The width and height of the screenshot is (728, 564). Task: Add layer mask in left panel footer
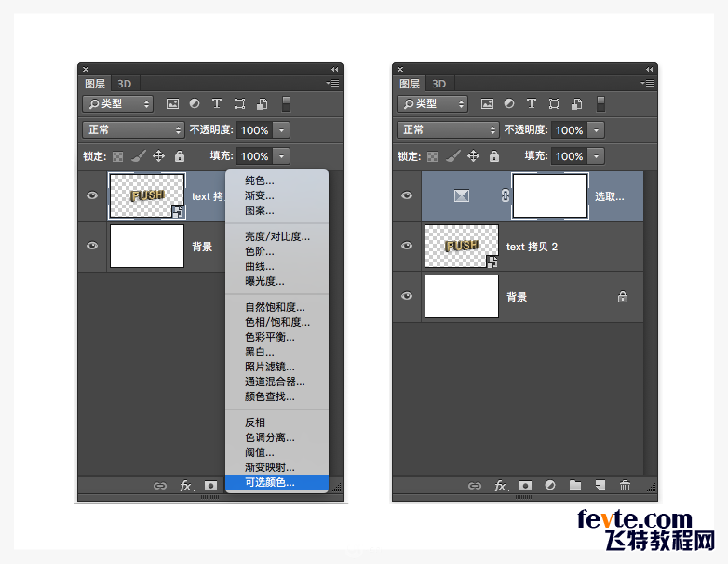point(210,486)
